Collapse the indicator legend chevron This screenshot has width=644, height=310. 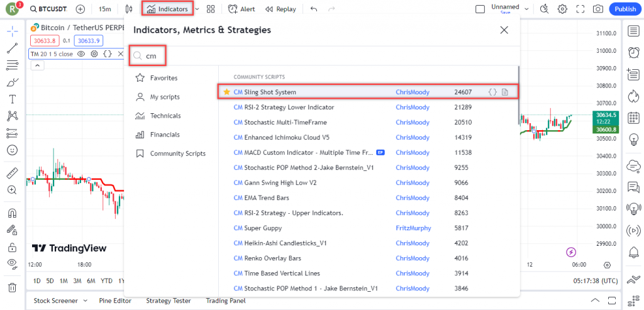pos(37,65)
